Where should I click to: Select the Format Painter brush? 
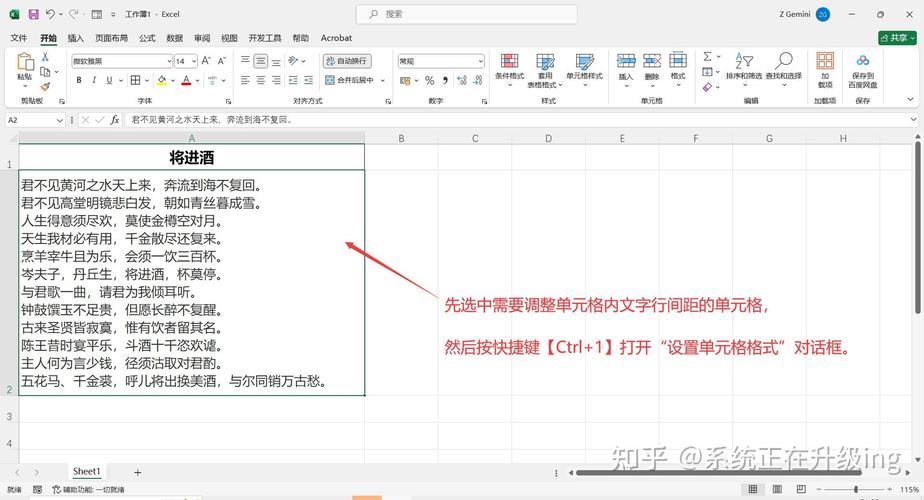[45, 87]
